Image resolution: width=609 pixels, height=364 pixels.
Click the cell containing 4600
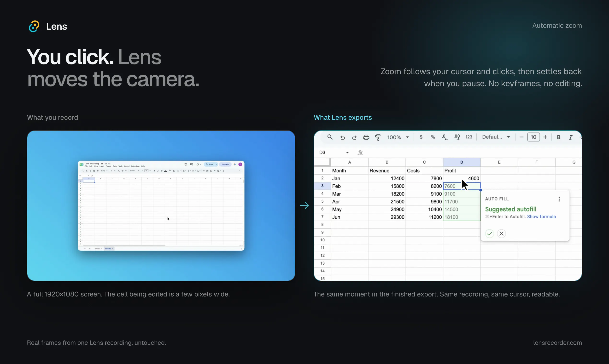[x=462, y=178]
